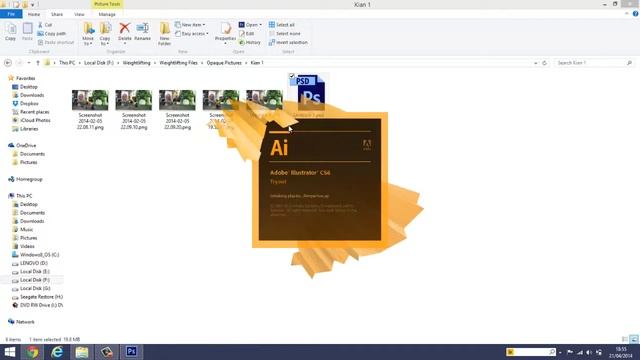Click the Photoshop taskbar icon
Viewport: 640px width, 360px height.
[x=131, y=352]
